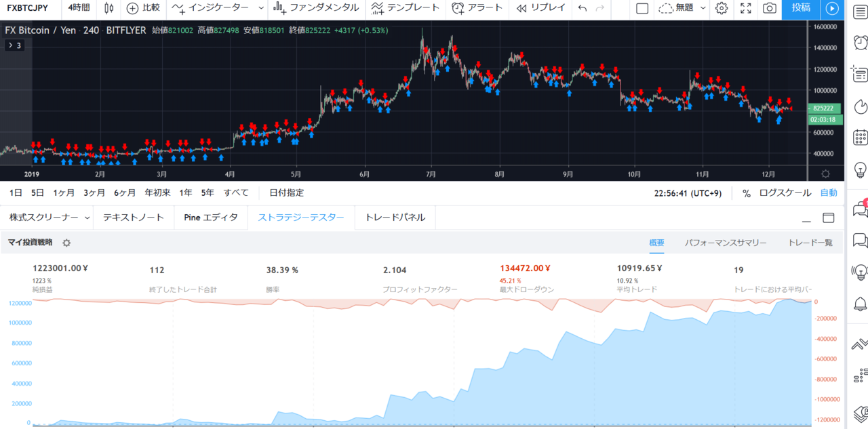Image resolution: width=868 pixels, height=429 pixels.
Task: Open public chat with notification badge
Action: [860, 209]
